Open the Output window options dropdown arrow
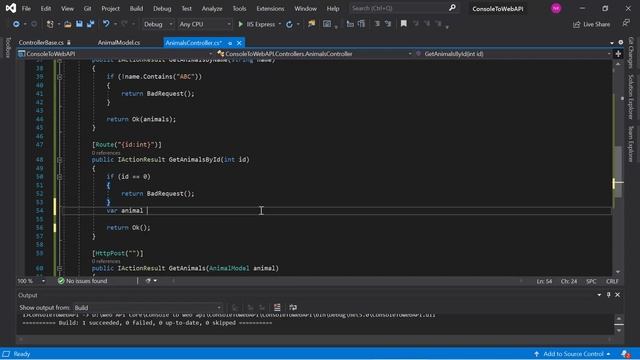The height and width of the screenshot is (360, 640). click(599, 295)
